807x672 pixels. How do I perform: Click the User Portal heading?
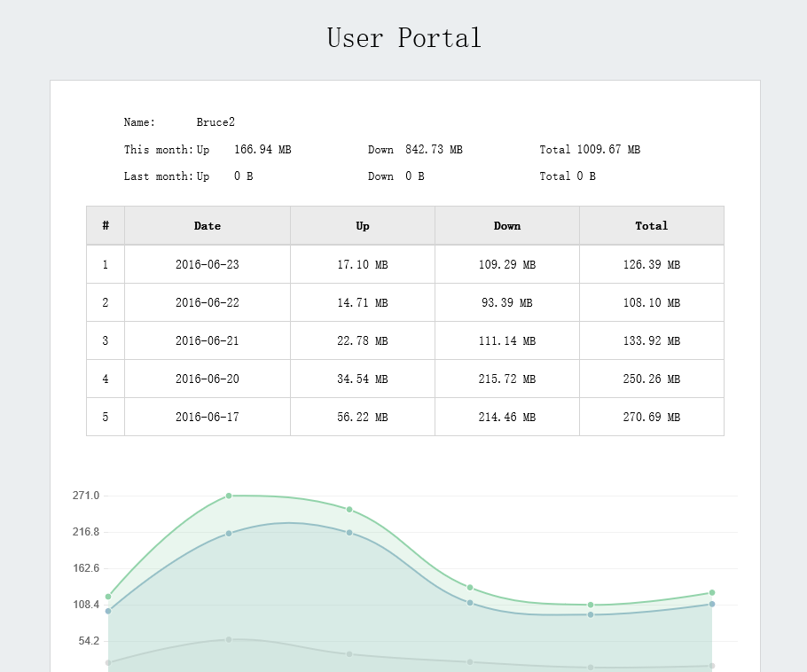tap(404, 38)
